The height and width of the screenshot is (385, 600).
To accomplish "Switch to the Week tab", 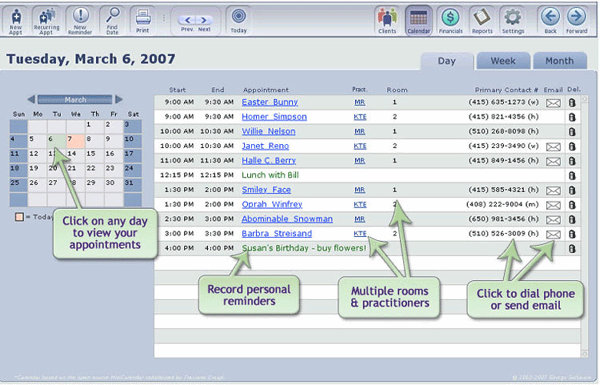I will tap(503, 61).
